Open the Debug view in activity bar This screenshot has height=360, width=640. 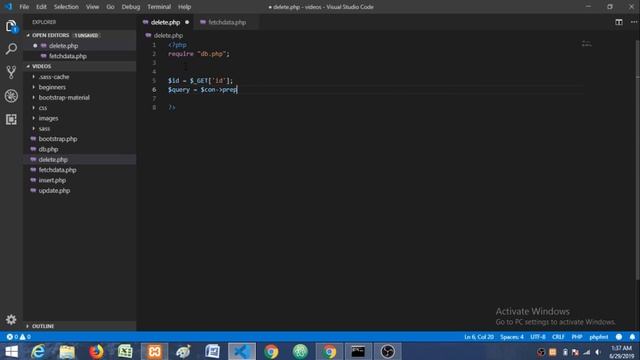click(11, 96)
